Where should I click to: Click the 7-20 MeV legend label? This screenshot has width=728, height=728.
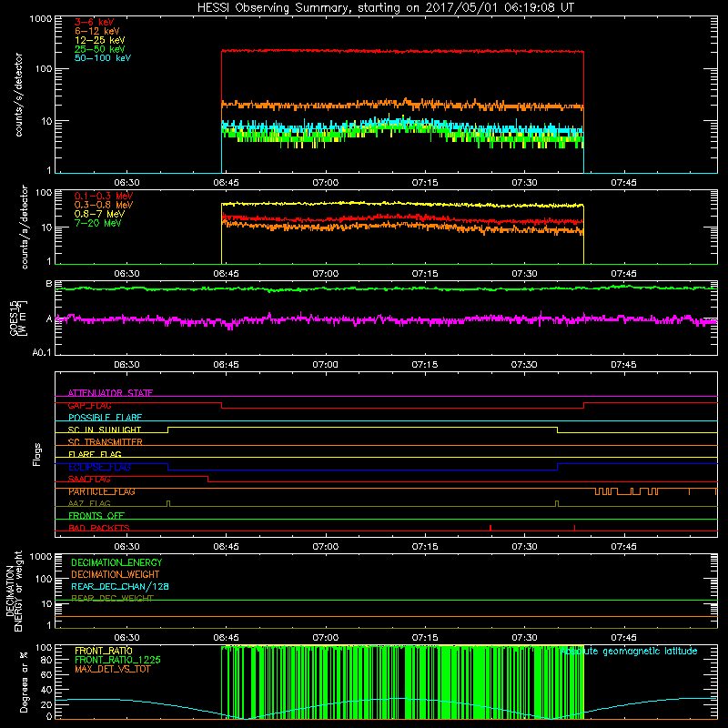97,223
